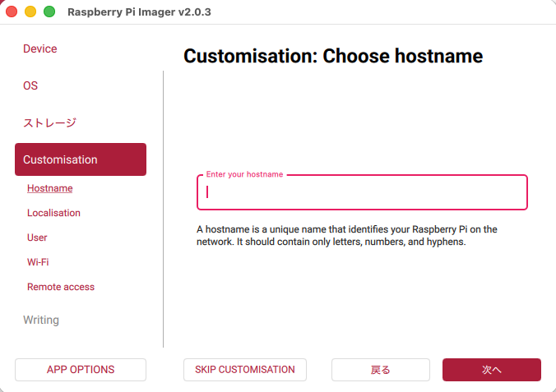Select the Remote access sub-step
556x392 pixels.
61,287
